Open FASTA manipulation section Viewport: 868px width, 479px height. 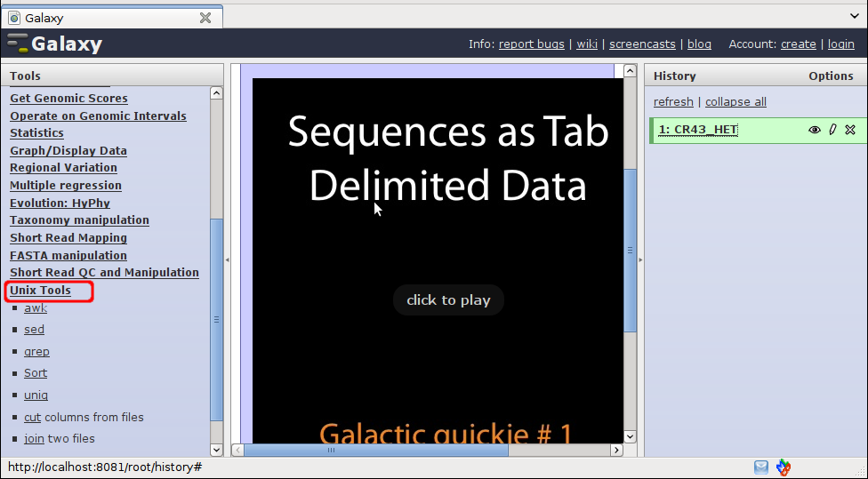[68, 256]
